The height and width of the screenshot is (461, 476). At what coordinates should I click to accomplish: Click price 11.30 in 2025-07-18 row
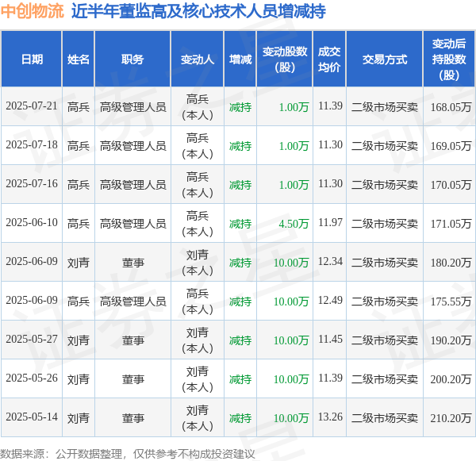click(x=330, y=145)
